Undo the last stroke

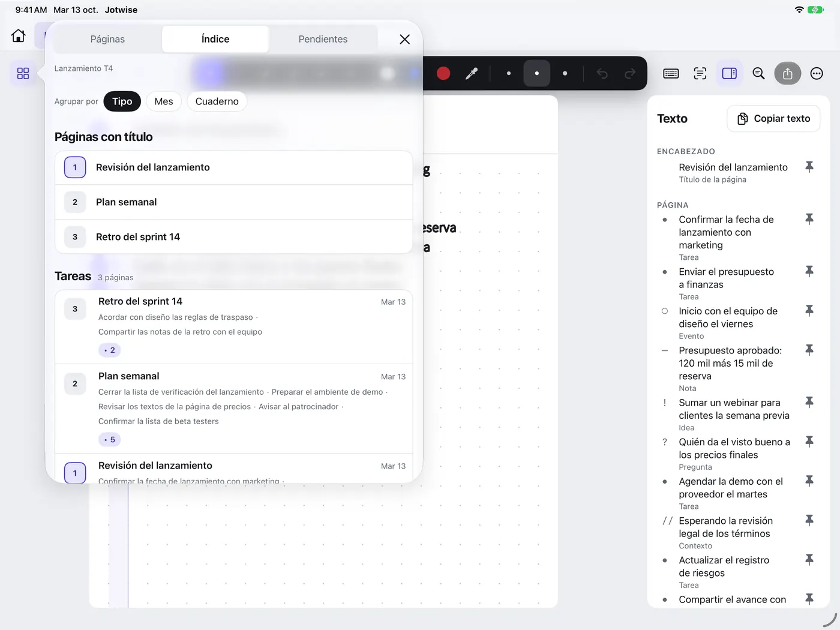(x=602, y=73)
